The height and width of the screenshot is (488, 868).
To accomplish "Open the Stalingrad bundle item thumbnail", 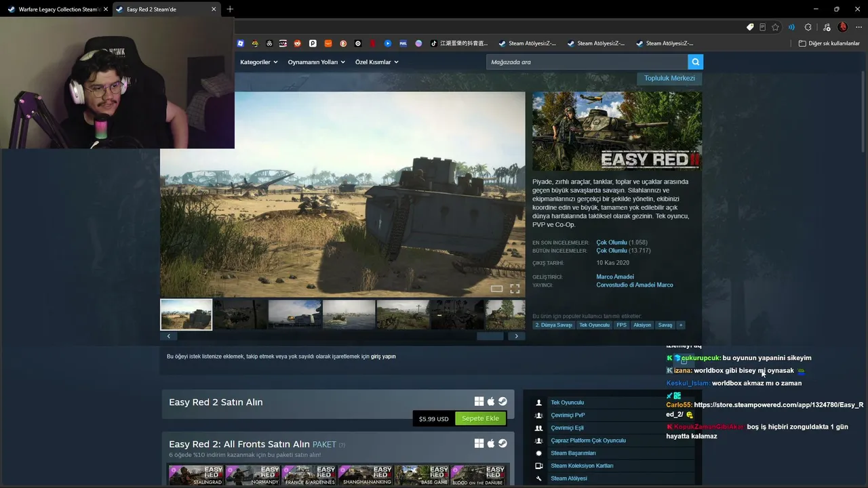I will click(196, 475).
